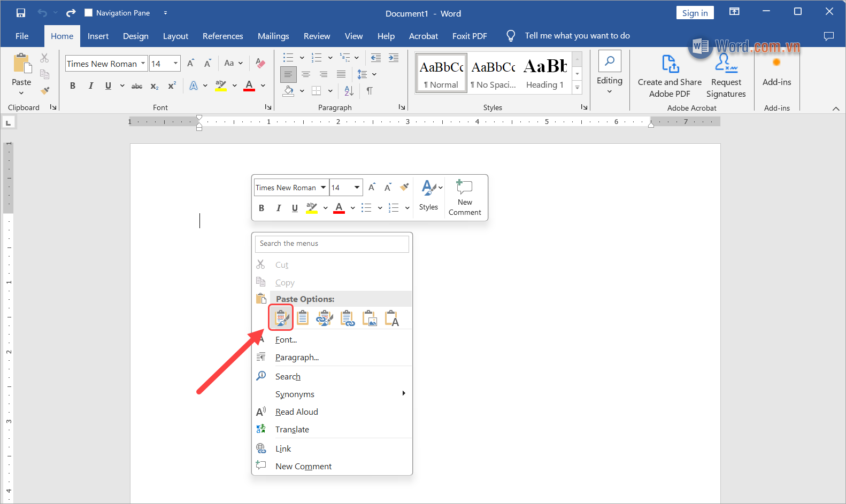Image resolution: width=846 pixels, height=504 pixels.
Task: Select the paste as Picture option
Action: pyautogui.click(x=370, y=318)
